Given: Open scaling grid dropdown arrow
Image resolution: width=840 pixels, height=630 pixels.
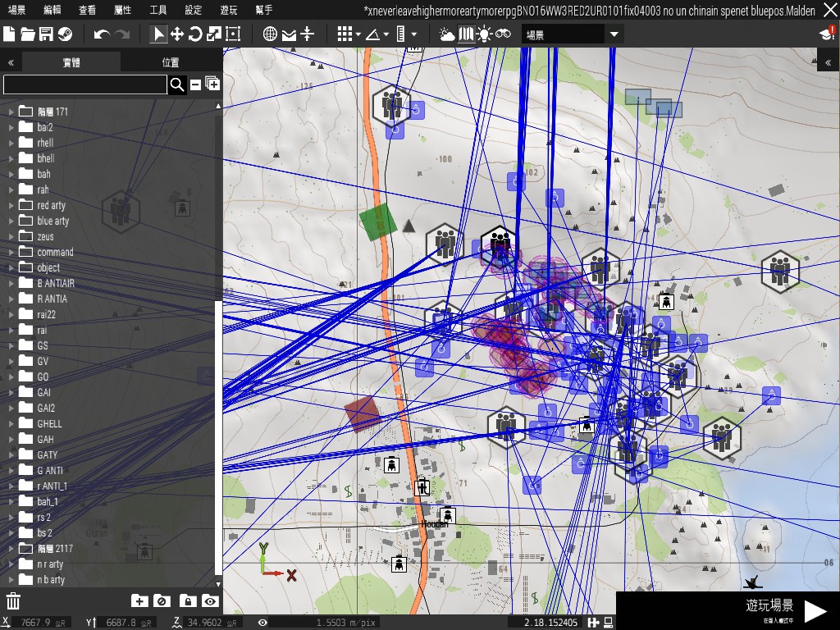Looking at the screenshot, I should [414, 34].
